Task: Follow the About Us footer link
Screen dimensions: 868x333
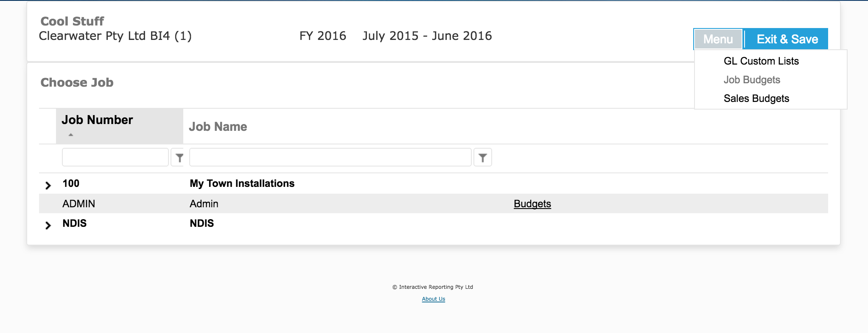Action: [x=433, y=299]
